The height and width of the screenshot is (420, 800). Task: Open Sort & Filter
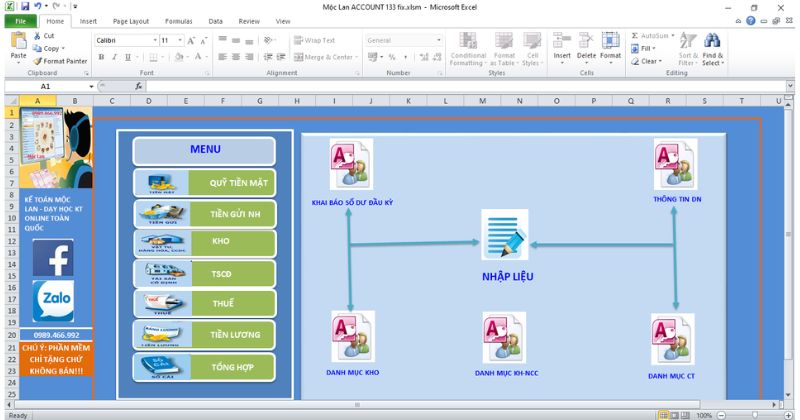pyautogui.click(x=688, y=49)
